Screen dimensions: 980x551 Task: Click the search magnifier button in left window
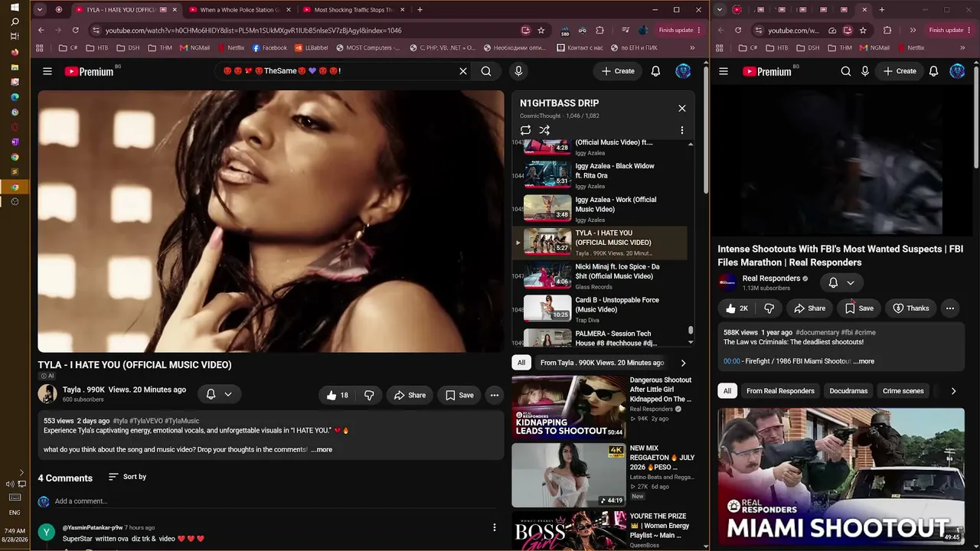pos(486,71)
